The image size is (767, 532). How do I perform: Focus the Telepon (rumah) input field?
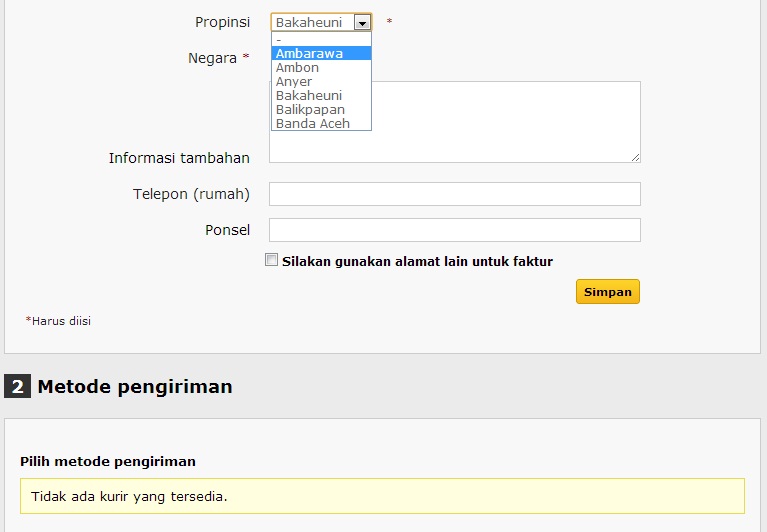coord(454,194)
